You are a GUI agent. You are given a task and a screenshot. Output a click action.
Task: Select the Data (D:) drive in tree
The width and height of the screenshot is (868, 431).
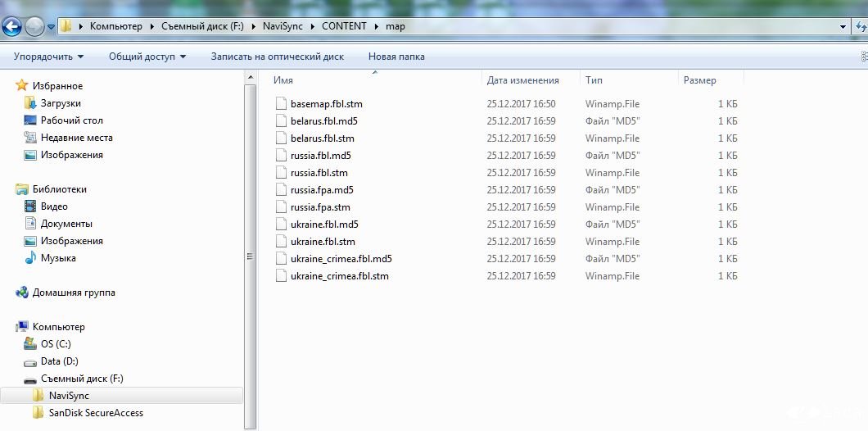point(59,361)
